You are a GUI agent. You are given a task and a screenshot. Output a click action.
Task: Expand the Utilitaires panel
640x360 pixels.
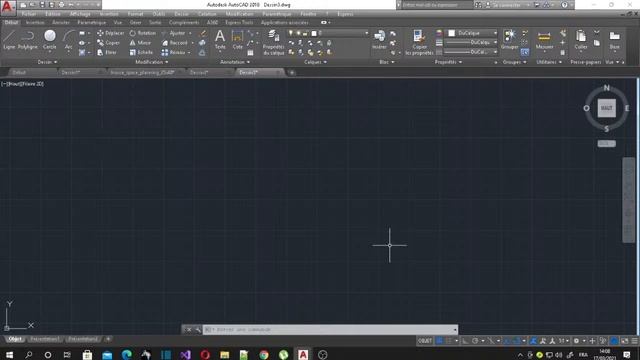pyautogui.click(x=549, y=62)
